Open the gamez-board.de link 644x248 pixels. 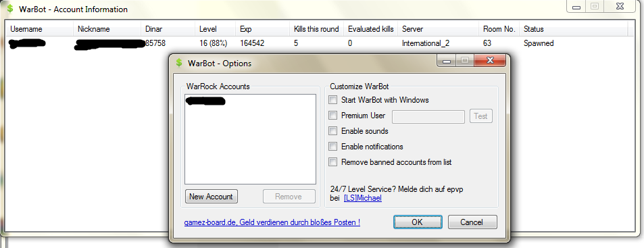272,222
